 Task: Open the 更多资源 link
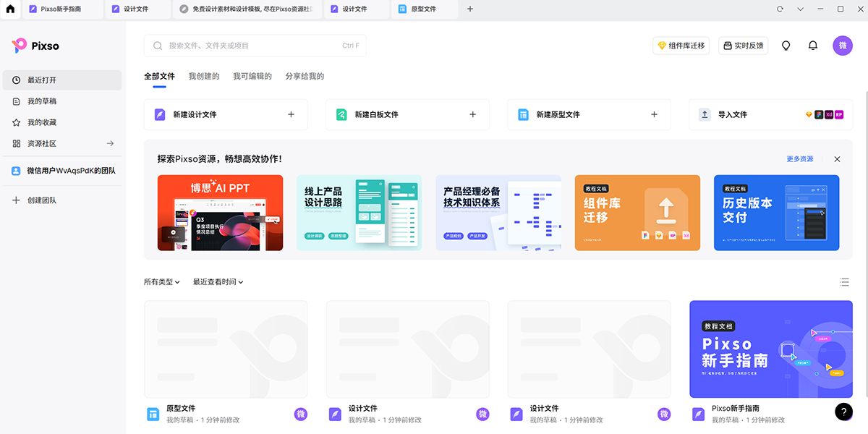(x=800, y=159)
